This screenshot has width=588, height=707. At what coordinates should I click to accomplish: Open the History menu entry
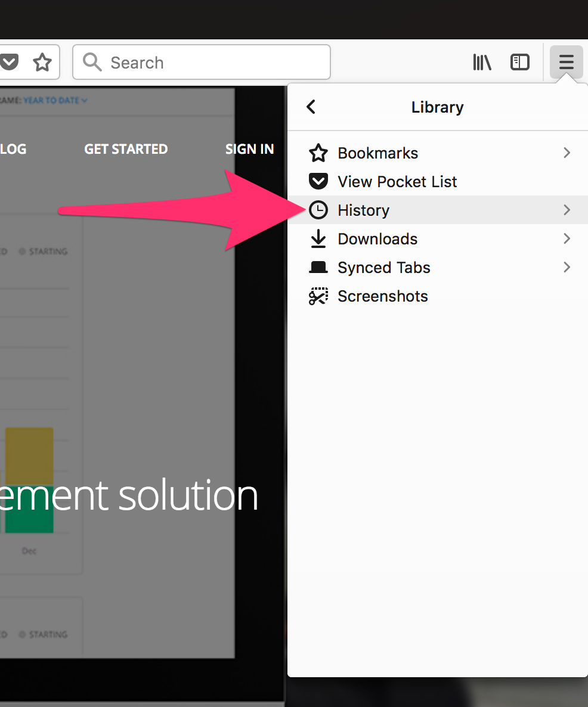tap(364, 210)
